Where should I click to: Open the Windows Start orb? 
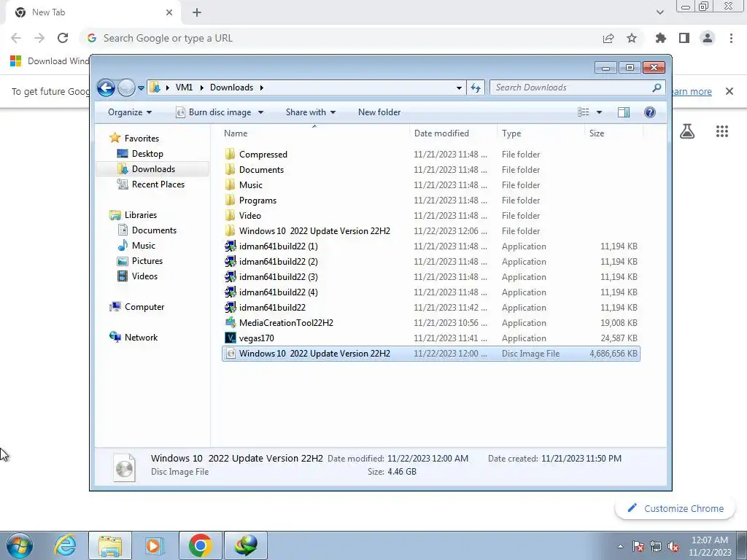point(19,545)
